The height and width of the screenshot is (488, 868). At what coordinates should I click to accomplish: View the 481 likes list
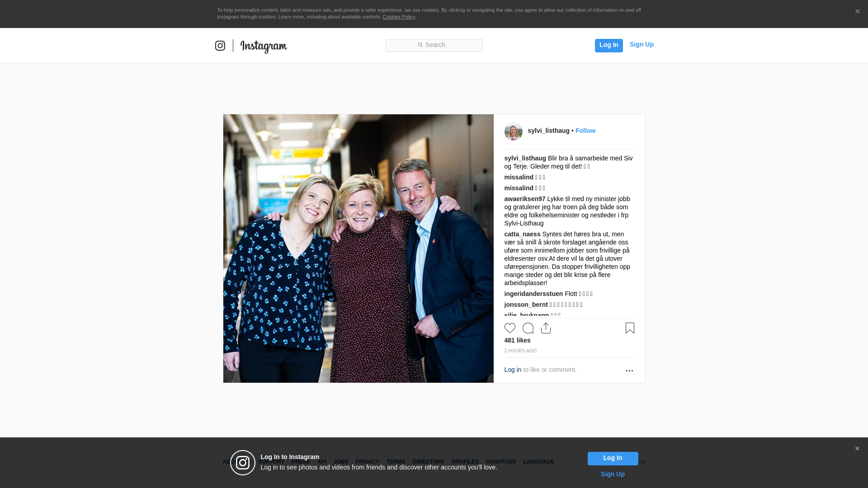(x=517, y=340)
